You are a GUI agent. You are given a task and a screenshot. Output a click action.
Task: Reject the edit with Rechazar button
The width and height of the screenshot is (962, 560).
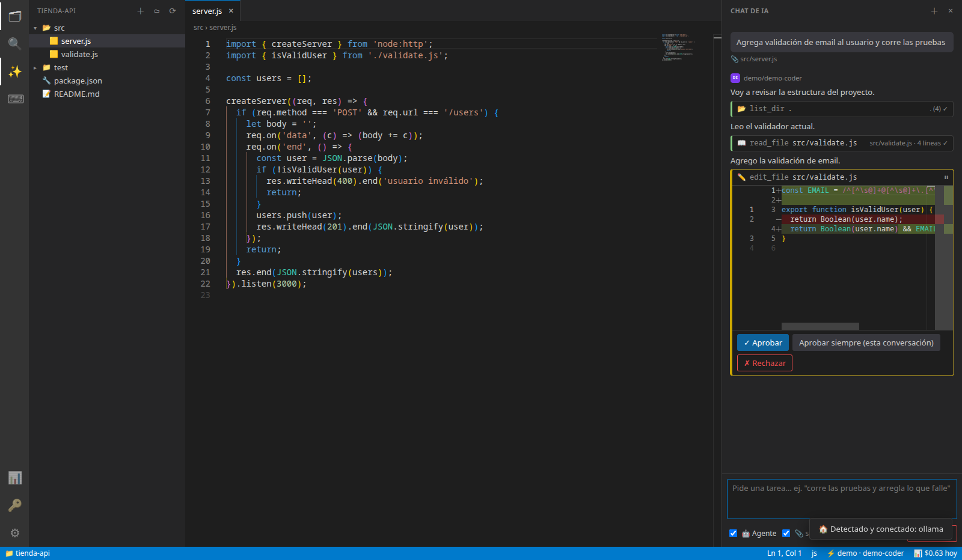coord(765,363)
